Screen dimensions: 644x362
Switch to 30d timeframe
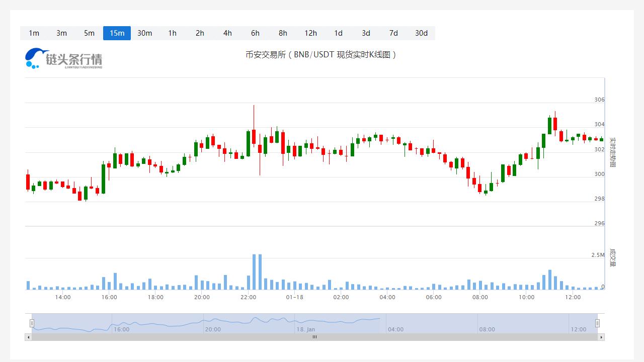pyautogui.click(x=421, y=33)
